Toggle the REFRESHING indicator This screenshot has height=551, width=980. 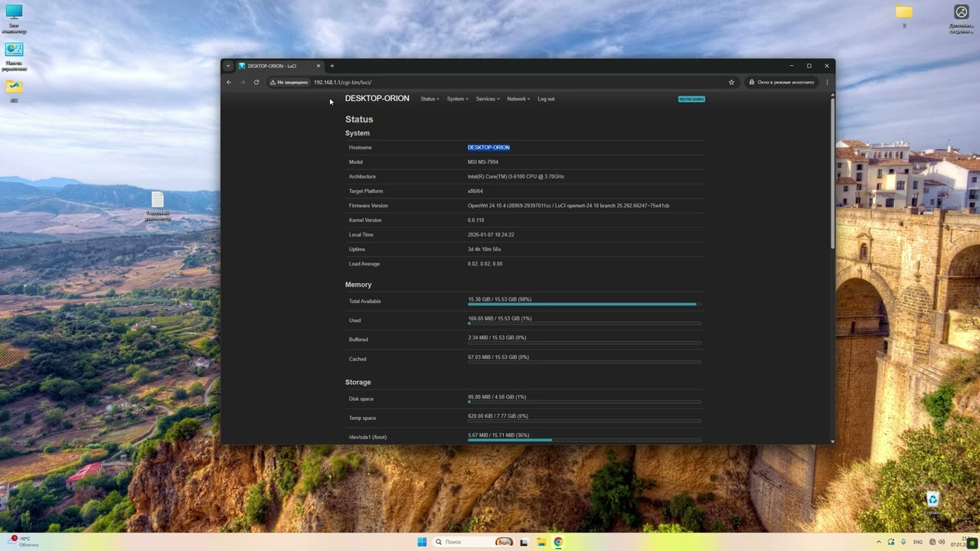pyautogui.click(x=691, y=99)
